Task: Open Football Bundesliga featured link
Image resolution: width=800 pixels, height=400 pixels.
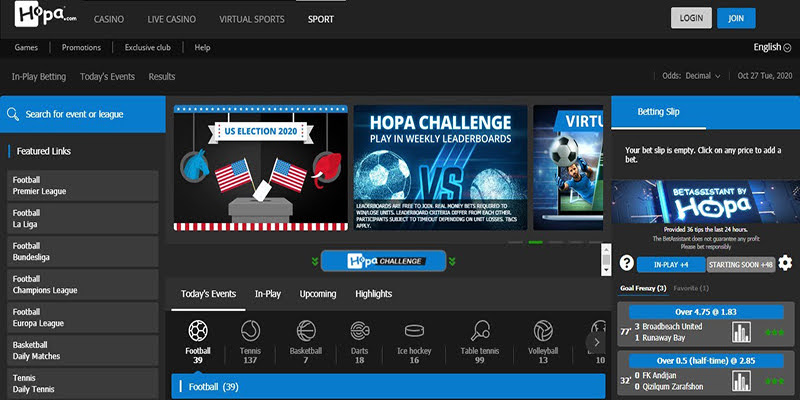Action: [83, 252]
